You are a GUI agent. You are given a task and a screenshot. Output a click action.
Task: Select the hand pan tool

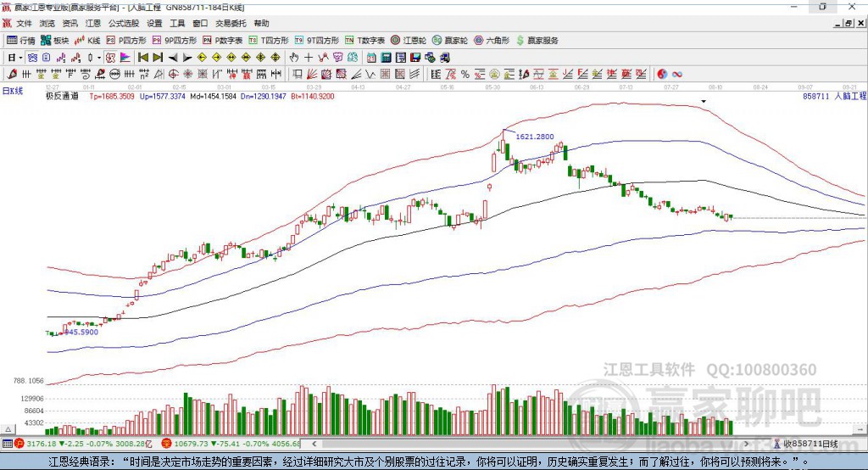[x=293, y=57]
